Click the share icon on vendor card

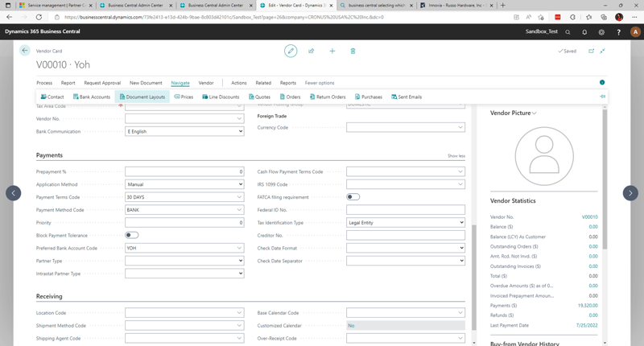click(312, 51)
